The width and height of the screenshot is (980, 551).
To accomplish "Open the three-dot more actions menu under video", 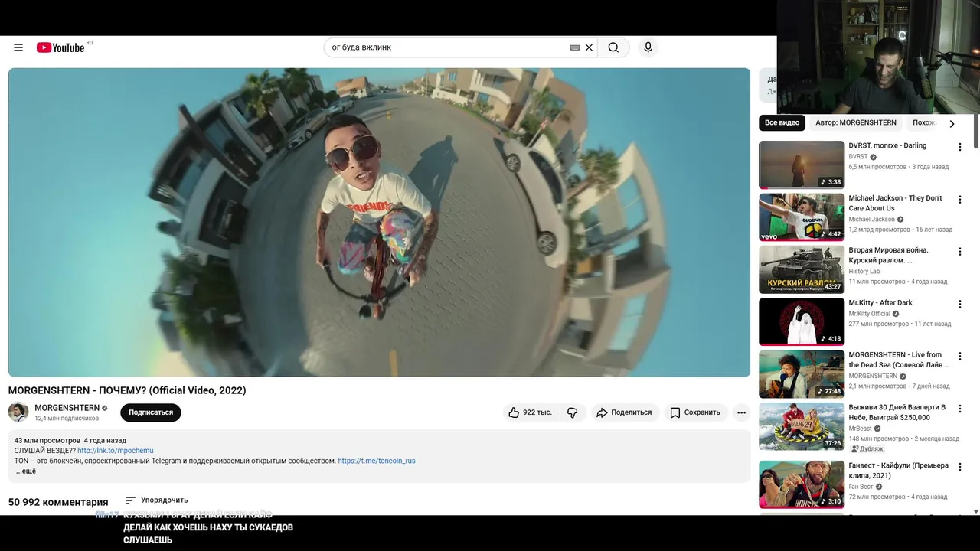I will click(x=741, y=412).
